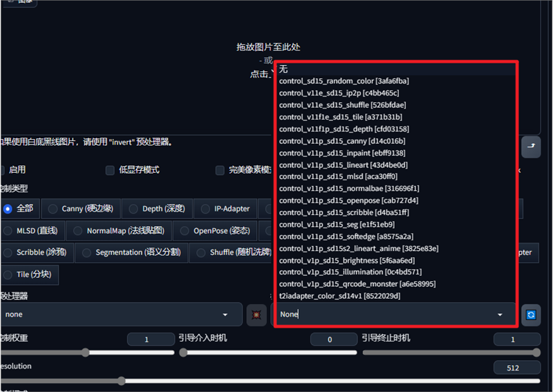Click the control weight value field
This screenshot has height=392, width=553.
click(x=151, y=339)
